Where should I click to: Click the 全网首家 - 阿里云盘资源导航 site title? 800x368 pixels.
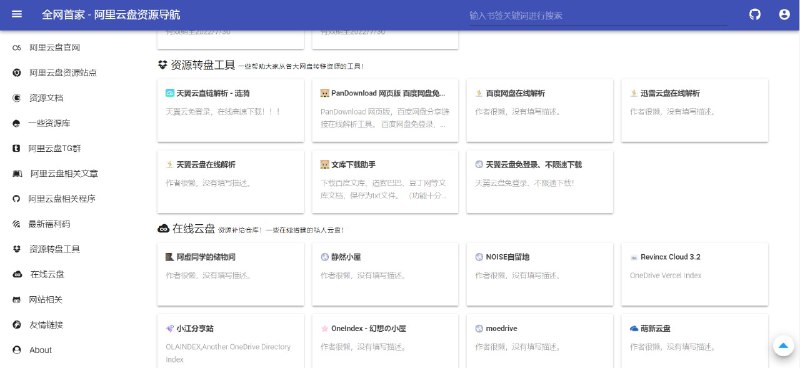[111, 15]
